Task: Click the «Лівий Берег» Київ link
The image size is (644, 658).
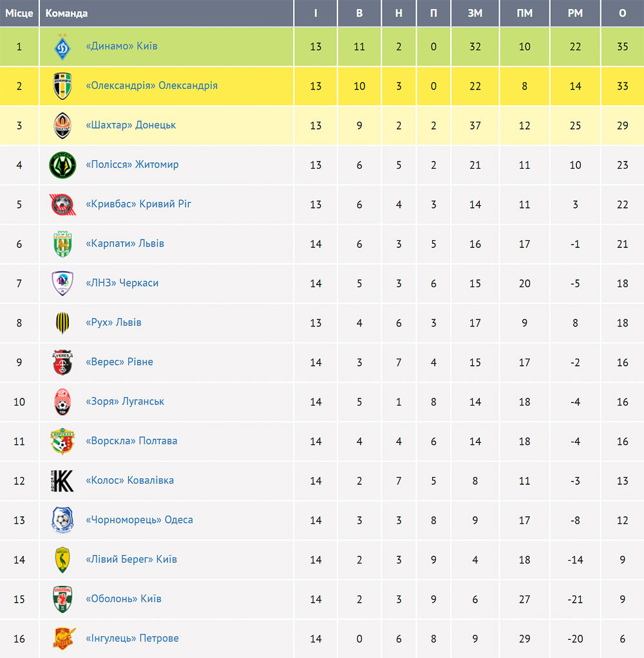Action: click(131, 559)
